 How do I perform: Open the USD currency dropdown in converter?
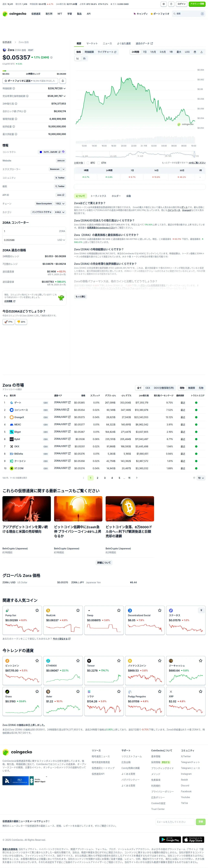click(61, 240)
